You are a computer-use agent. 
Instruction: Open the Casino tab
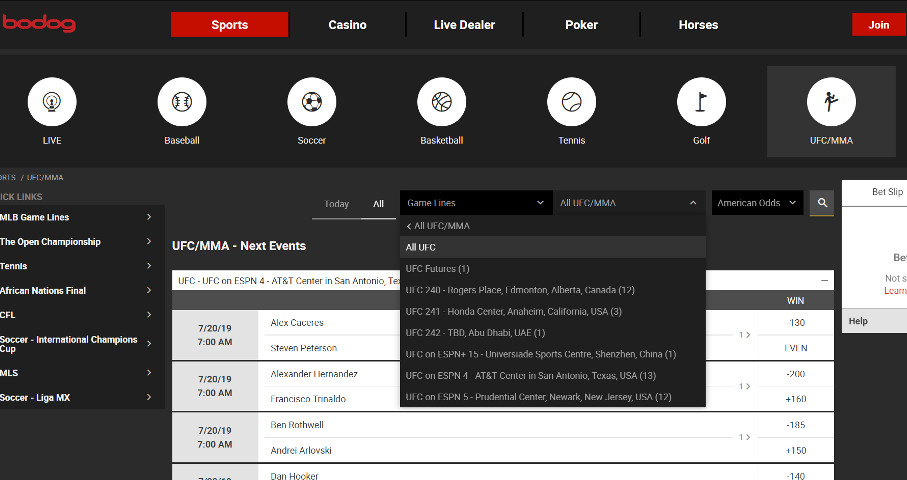click(x=347, y=25)
